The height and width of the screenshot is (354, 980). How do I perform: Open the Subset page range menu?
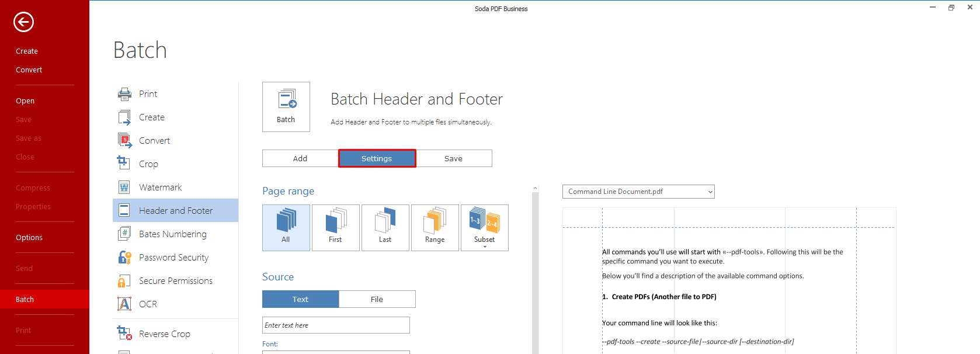click(x=485, y=228)
